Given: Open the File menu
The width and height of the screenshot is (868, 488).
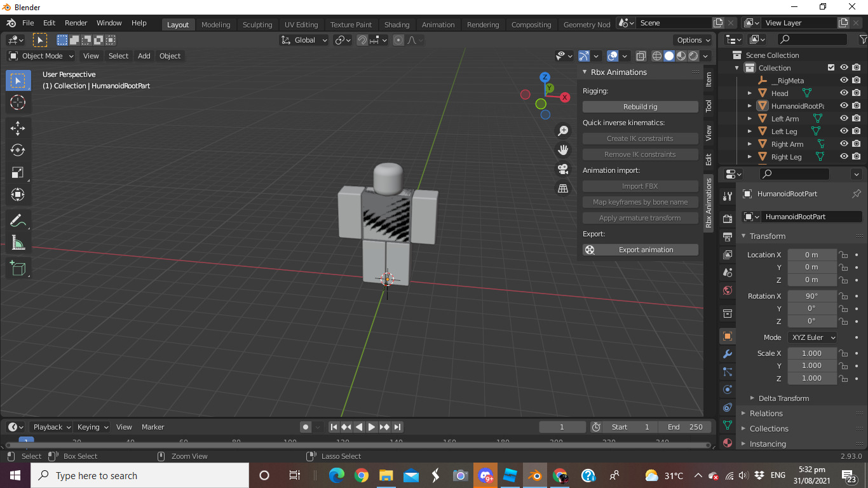Looking at the screenshot, I should 28,23.
